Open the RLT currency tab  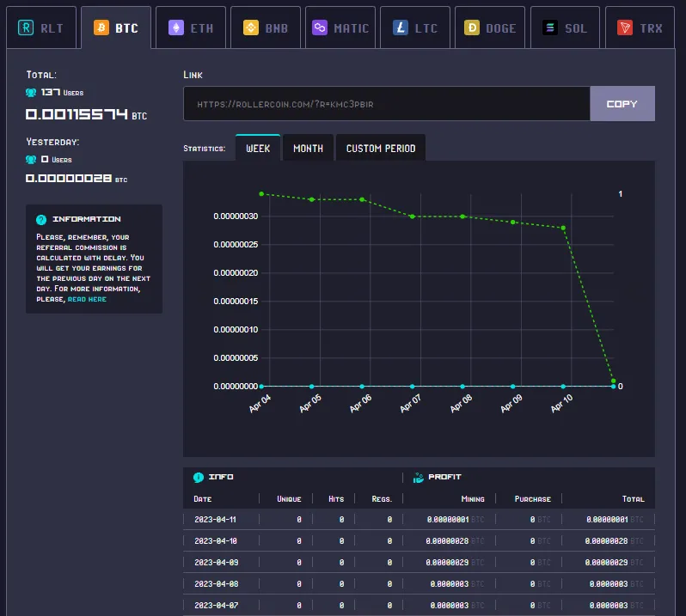tap(41, 27)
